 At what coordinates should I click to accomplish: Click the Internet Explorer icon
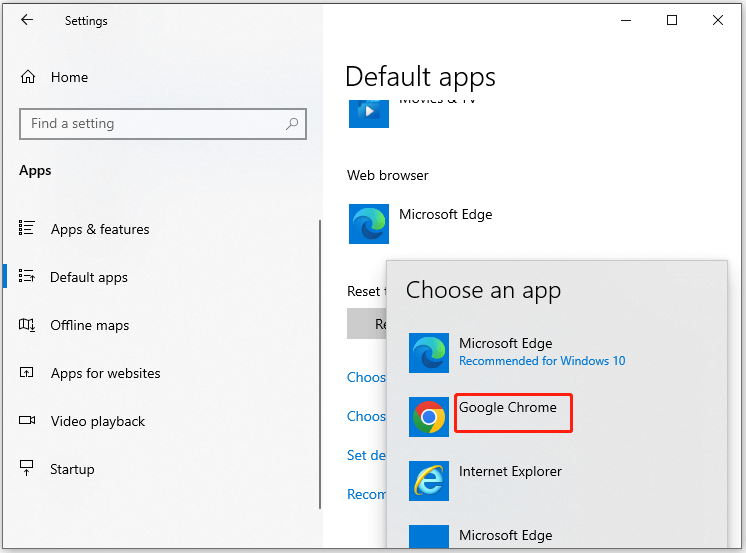pos(429,481)
